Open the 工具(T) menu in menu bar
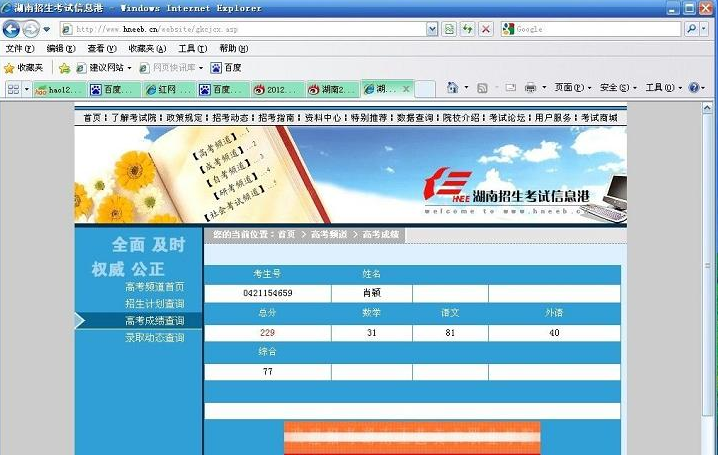The image size is (718, 455). pyautogui.click(x=193, y=49)
